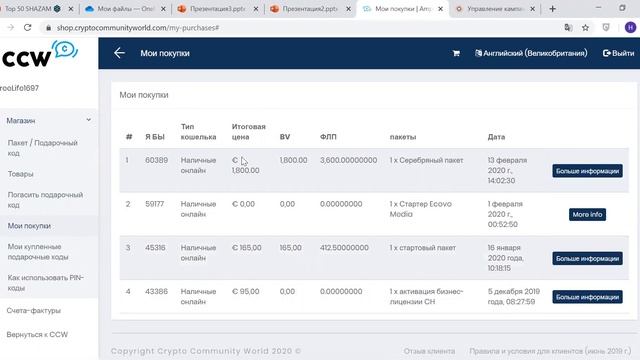Click the Итоговая цена column header
Screen dimensions: 640x360
(x=248, y=131)
